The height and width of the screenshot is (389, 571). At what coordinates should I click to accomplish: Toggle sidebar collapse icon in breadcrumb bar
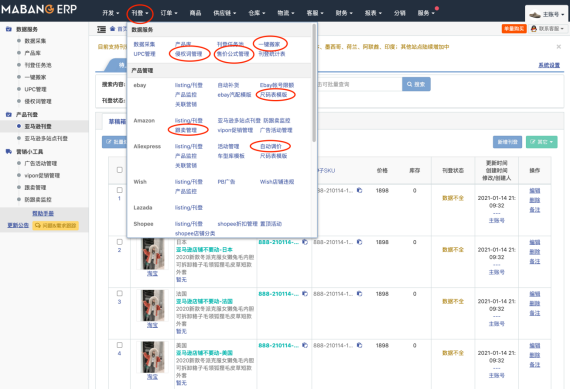click(x=102, y=29)
